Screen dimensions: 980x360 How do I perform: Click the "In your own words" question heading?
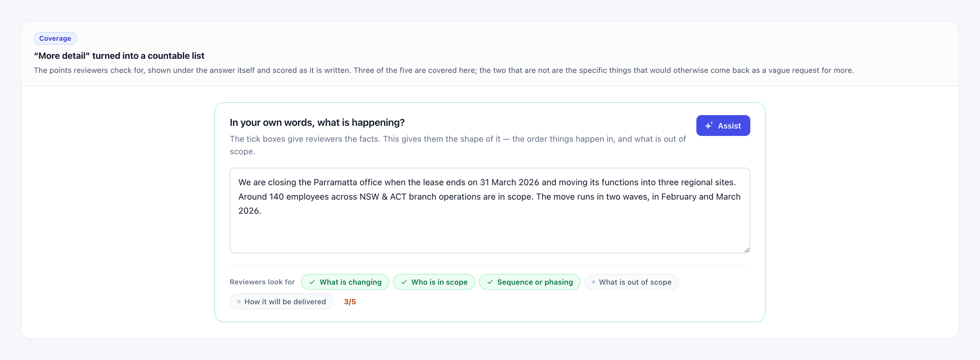pyautogui.click(x=317, y=122)
